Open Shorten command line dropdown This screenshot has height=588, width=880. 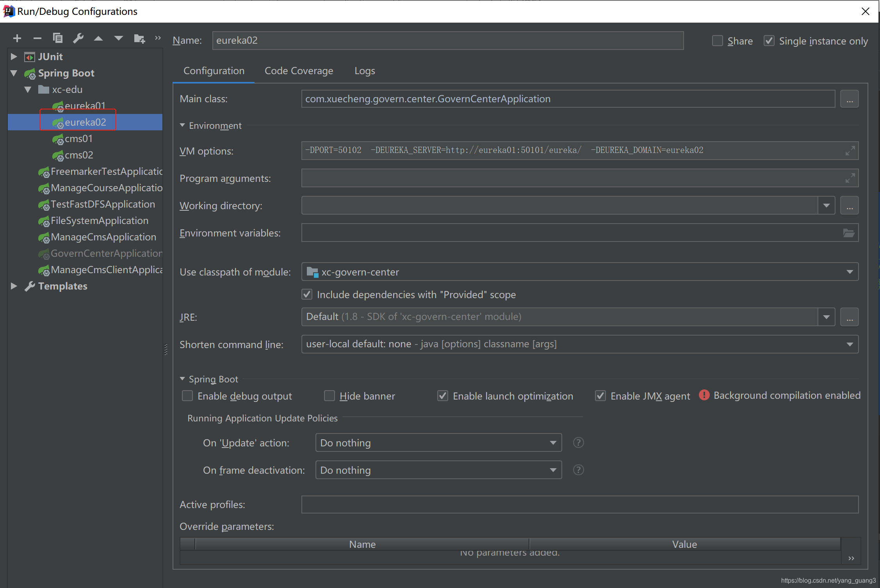click(850, 344)
